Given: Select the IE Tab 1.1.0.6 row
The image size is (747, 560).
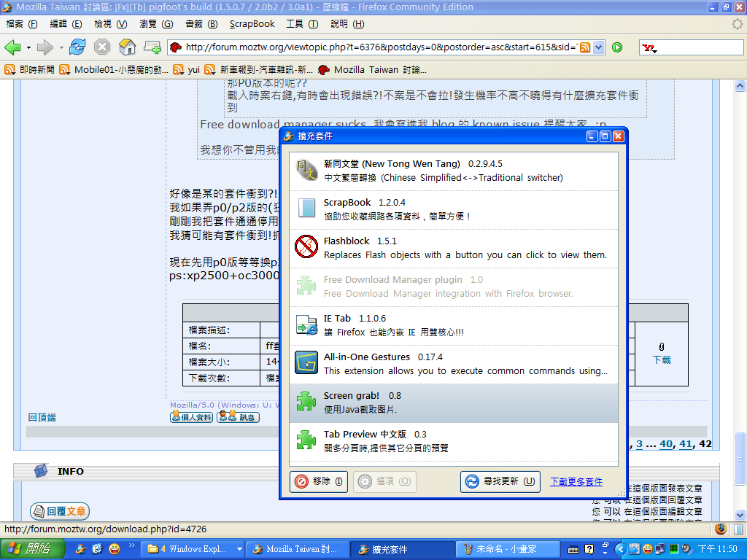Looking at the screenshot, I should pyautogui.click(x=454, y=325).
